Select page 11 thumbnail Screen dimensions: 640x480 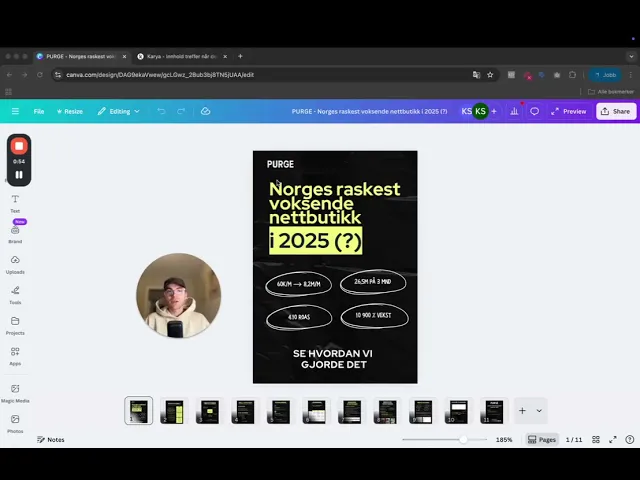click(493, 411)
